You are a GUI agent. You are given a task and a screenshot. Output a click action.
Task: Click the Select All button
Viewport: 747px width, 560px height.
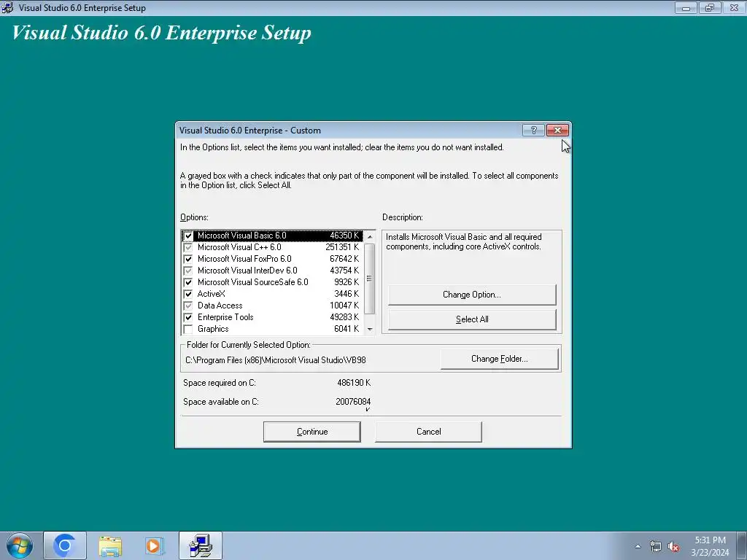pos(472,319)
